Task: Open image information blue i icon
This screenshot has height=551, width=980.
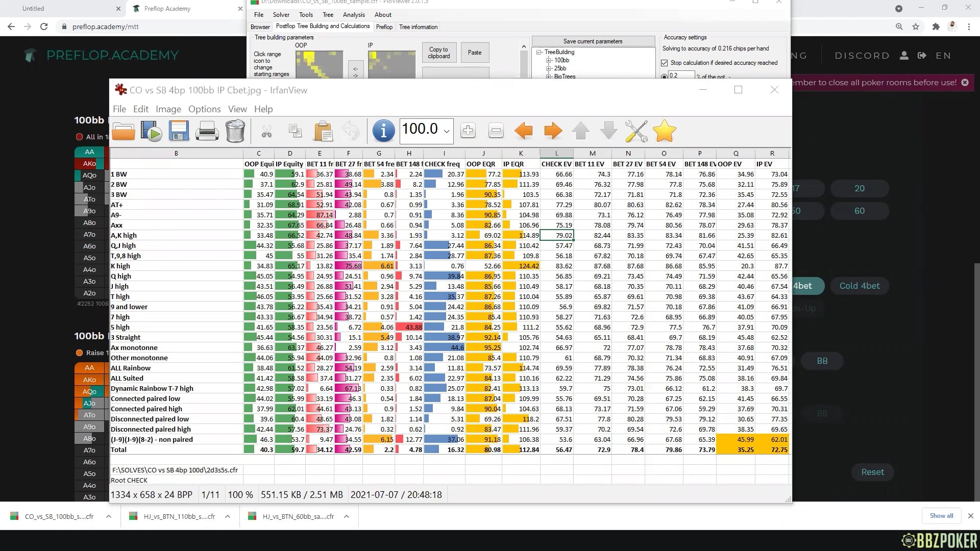Action: (x=383, y=131)
